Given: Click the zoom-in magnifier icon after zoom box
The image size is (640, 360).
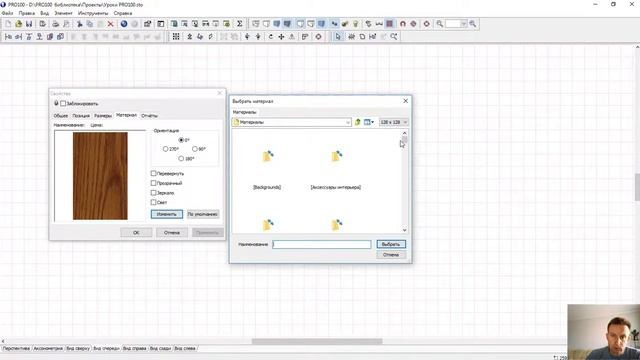Looking at the screenshot, I should [473, 24].
